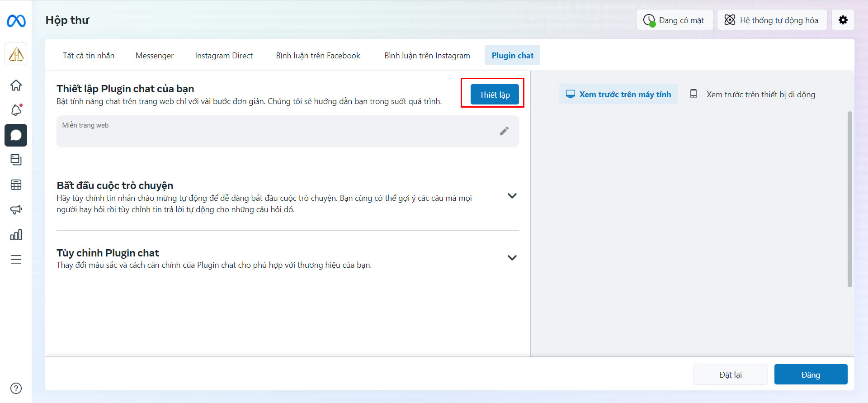The height and width of the screenshot is (403, 868).
Task: Open inbox settings gear icon
Action: 843,20
